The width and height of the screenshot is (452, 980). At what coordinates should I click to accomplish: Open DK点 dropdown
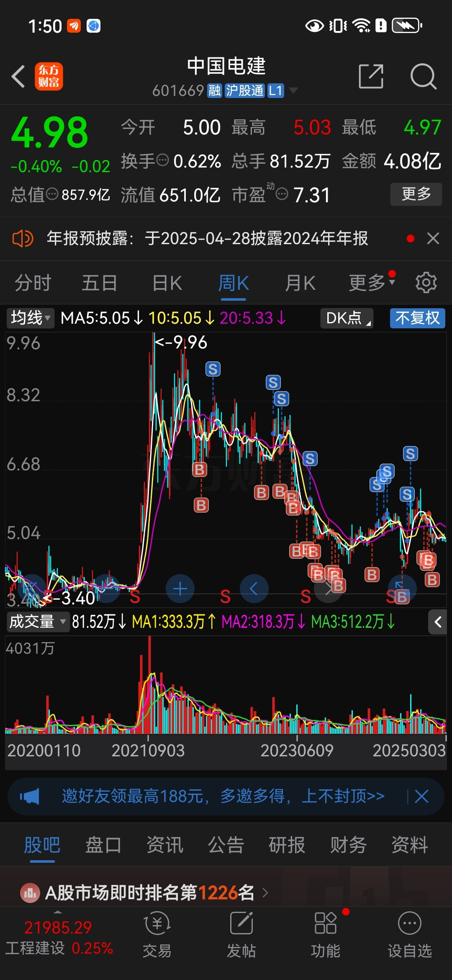[x=347, y=318]
